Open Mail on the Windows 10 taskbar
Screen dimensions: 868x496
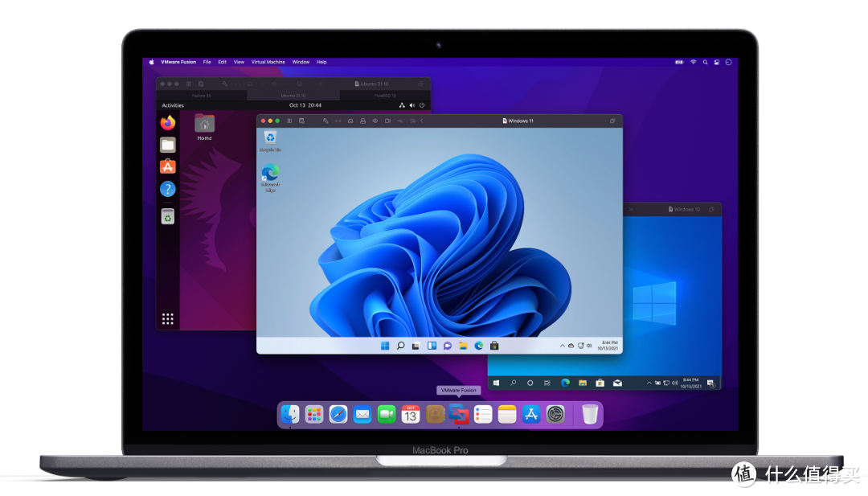[618, 383]
